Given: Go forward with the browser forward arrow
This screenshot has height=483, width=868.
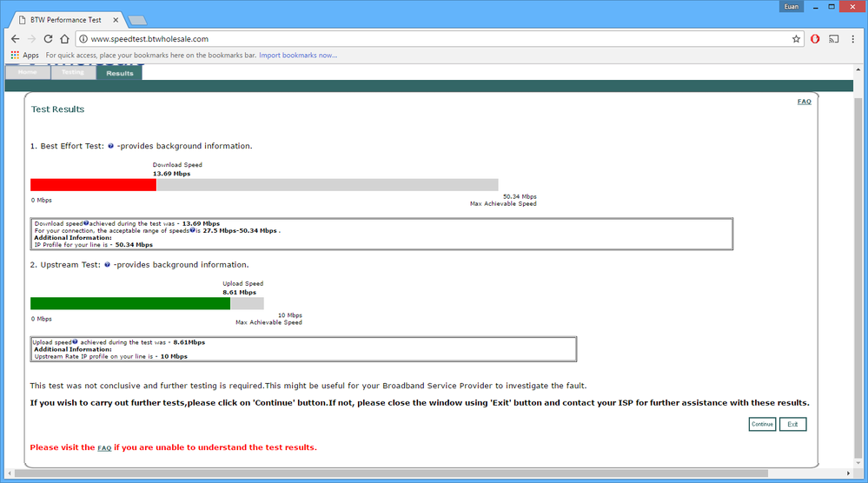Looking at the screenshot, I should (31, 39).
